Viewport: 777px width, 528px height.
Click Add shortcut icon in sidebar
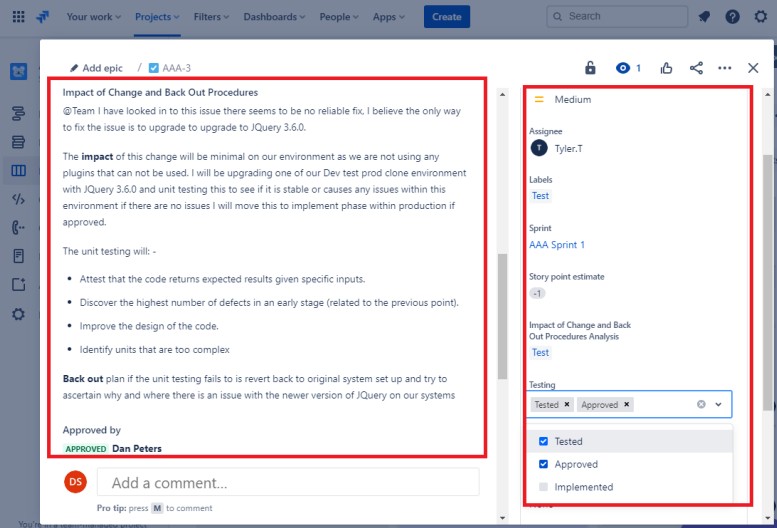click(x=18, y=284)
